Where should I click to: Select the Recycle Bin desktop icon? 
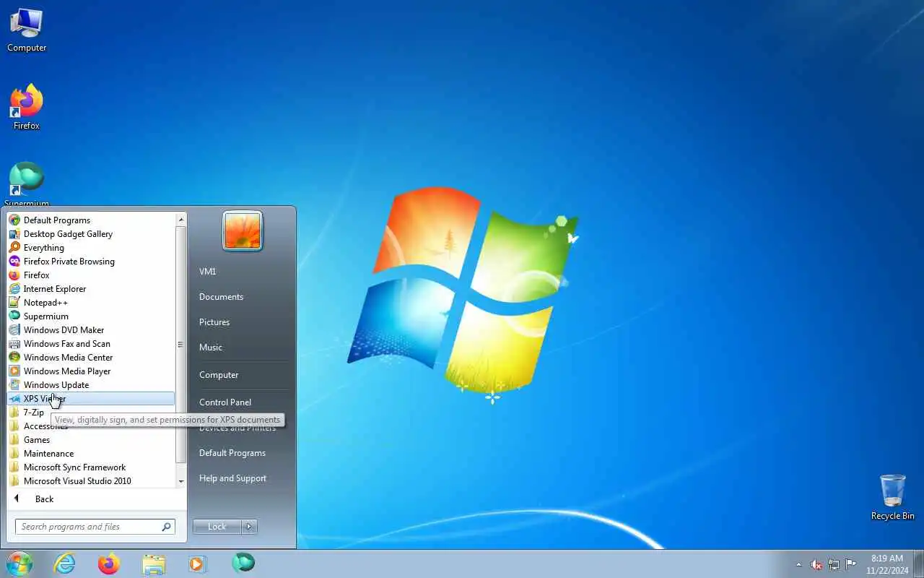[x=892, y=498]
